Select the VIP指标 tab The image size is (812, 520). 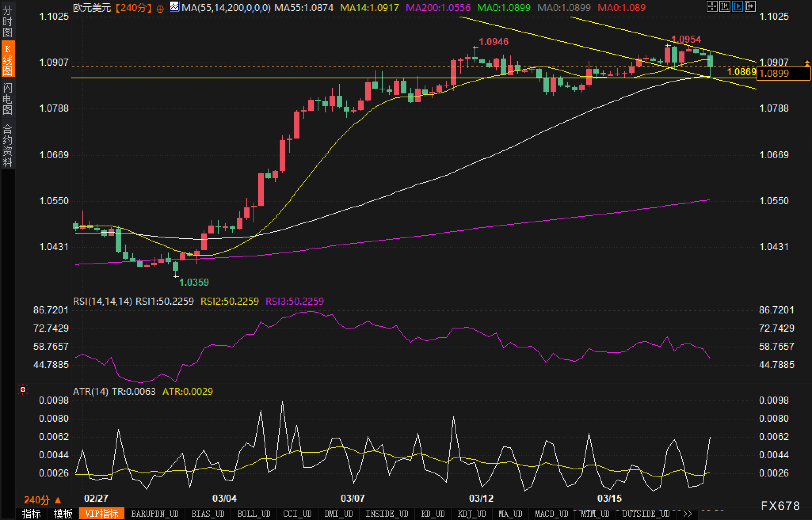click(102, 514)
